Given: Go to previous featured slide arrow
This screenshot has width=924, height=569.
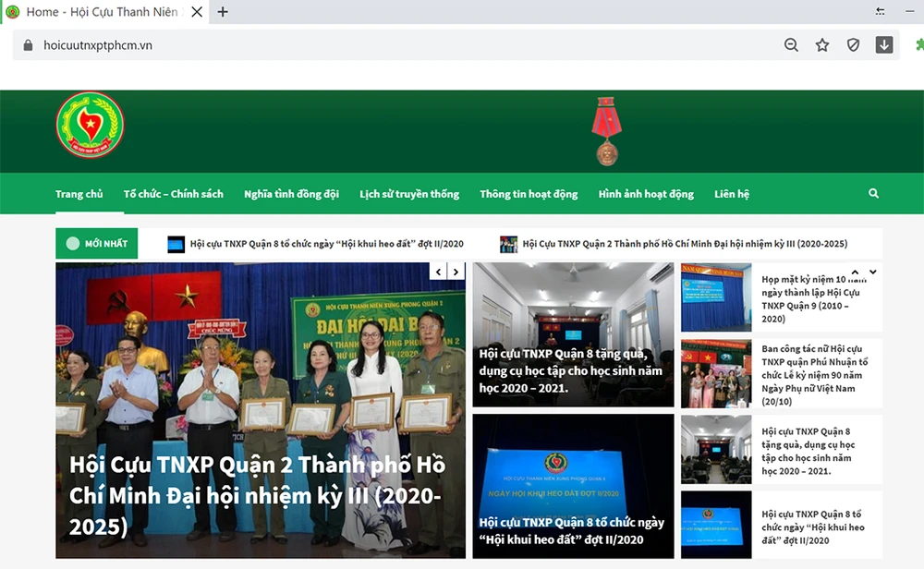Looking at the screenshot, I should pos(439,272).
